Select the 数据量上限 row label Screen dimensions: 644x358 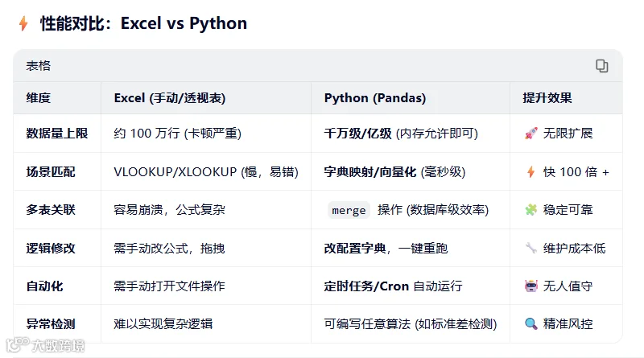coord(56,134)
